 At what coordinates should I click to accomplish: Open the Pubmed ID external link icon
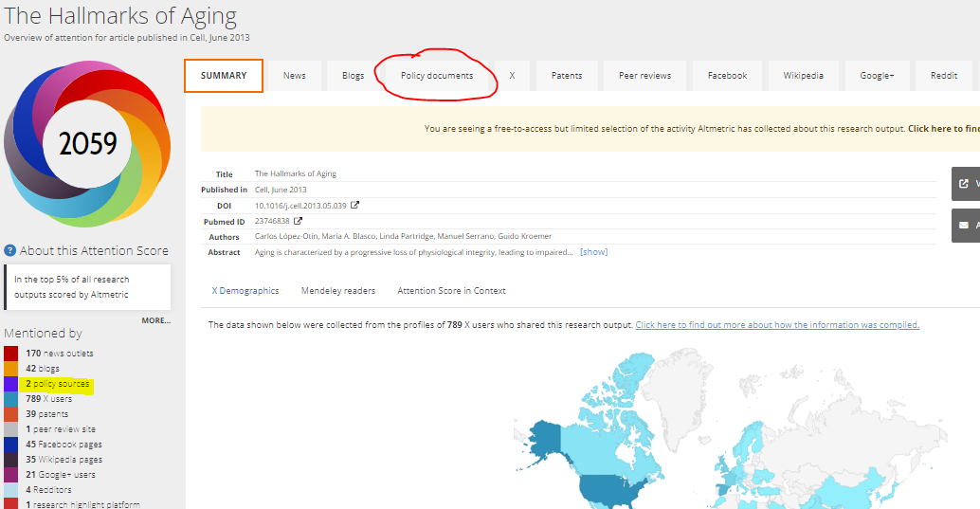[x=299, y=221]
